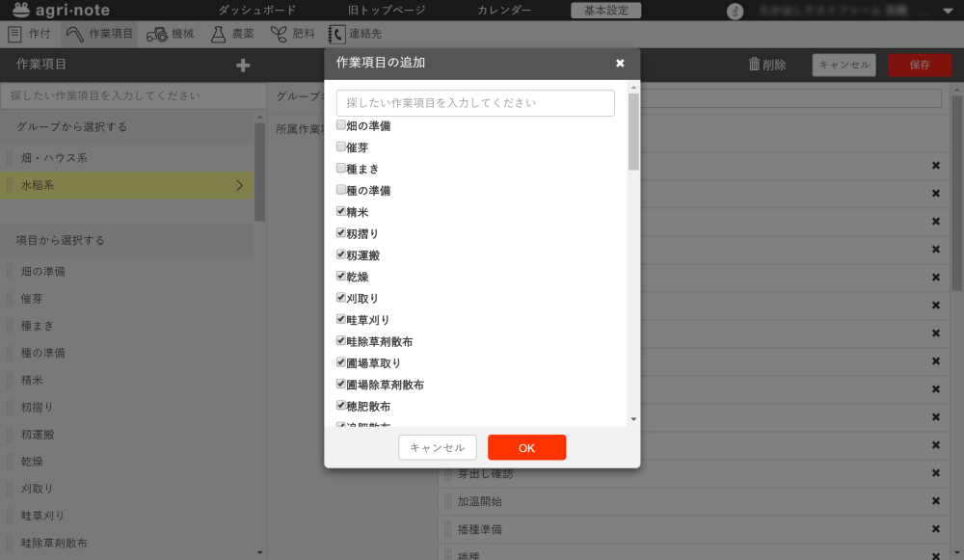Click the dialog search input field
The image size is (964, 560).
pos(475,103)
